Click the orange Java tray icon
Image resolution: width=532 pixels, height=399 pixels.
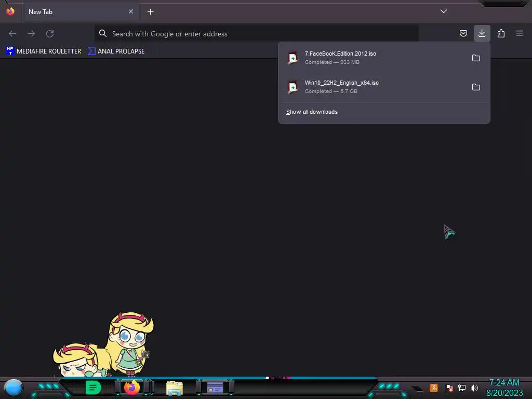pos(434,388)
